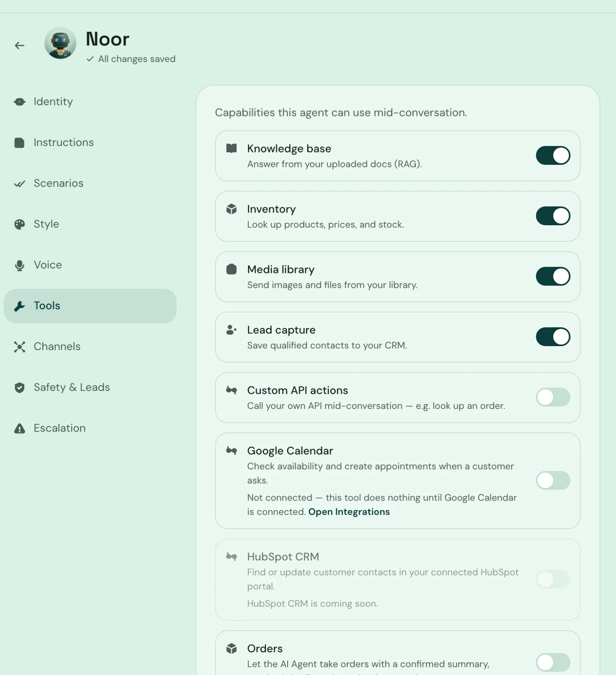The width and height of the screenshot is (616, 675).
Task: Click the Style palette icon
Action: pyautogui.click(x=20, y=224)
